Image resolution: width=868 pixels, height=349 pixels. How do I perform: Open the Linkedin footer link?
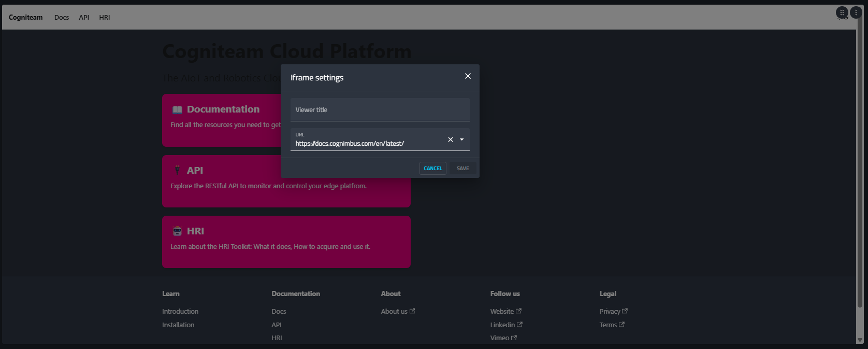click(507, 325)
